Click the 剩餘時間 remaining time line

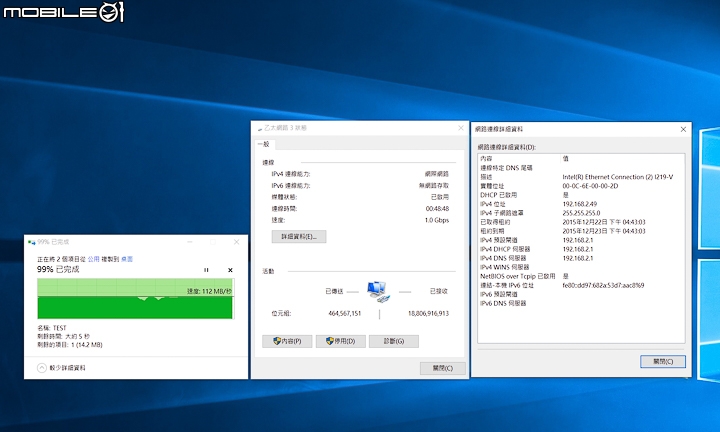click(x=63, y=336)
